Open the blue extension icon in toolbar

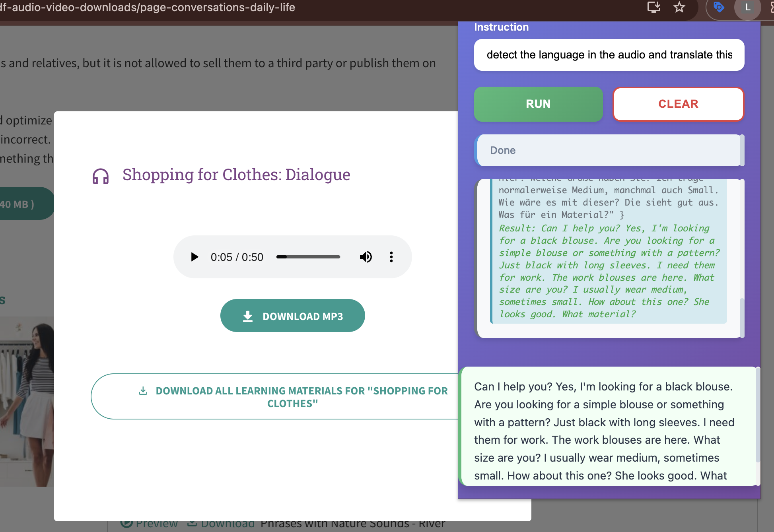coord(719,7)
